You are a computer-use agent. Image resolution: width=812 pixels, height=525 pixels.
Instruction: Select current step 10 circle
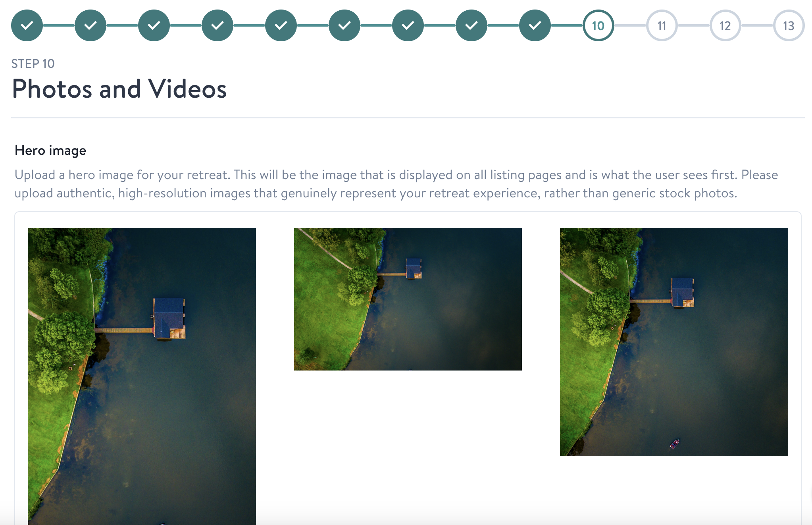598,25
